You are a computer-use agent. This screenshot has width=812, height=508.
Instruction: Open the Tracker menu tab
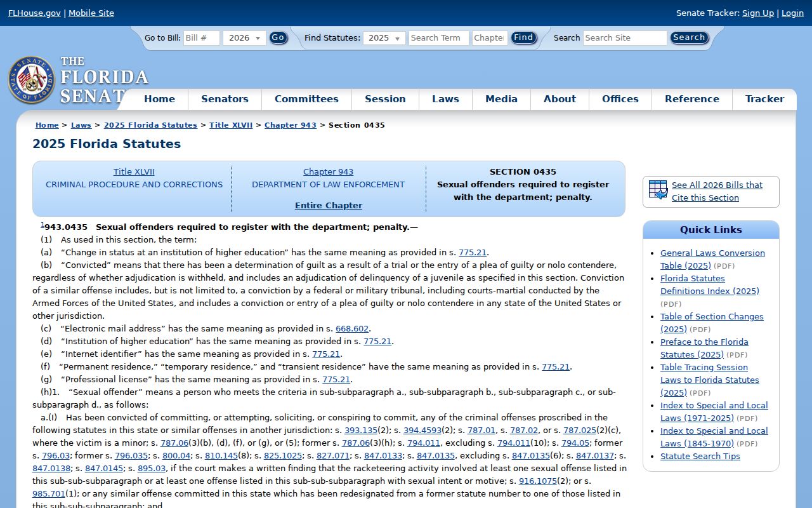point(764,99)
